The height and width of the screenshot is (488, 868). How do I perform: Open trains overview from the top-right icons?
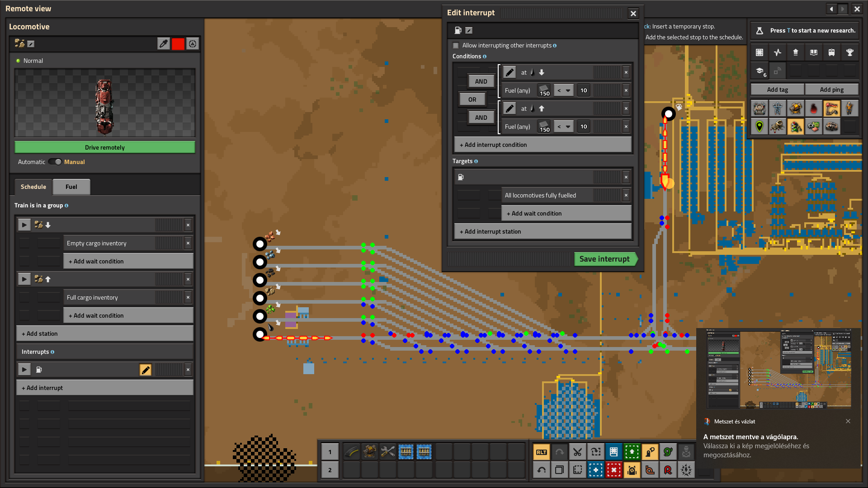coord(831,52)
